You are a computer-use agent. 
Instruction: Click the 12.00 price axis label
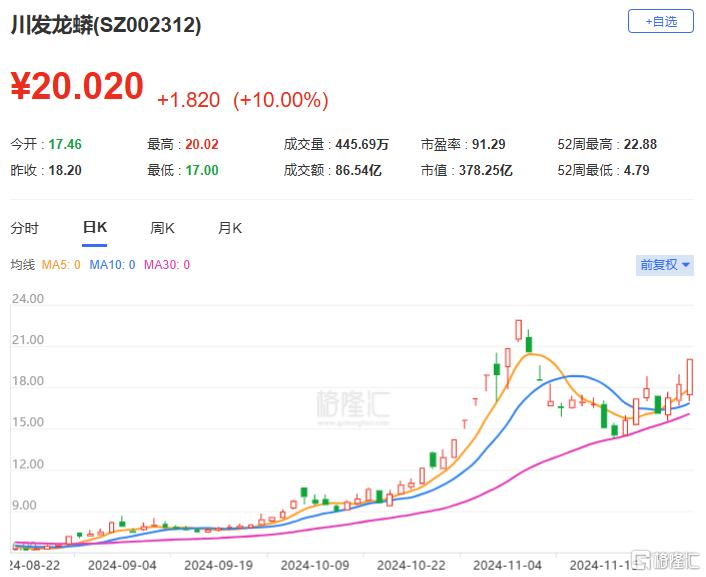[x=28, y=464]
